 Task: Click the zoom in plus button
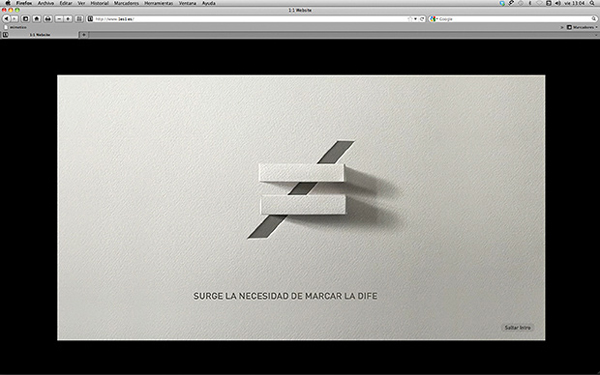(x=68, y=19)
